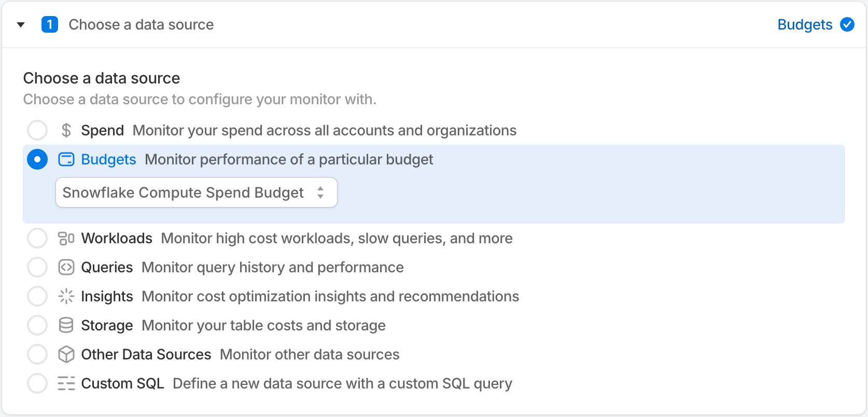868x417 pixels.
Task: Click the Custom SQL lines icon
Action: coord(66,383)
